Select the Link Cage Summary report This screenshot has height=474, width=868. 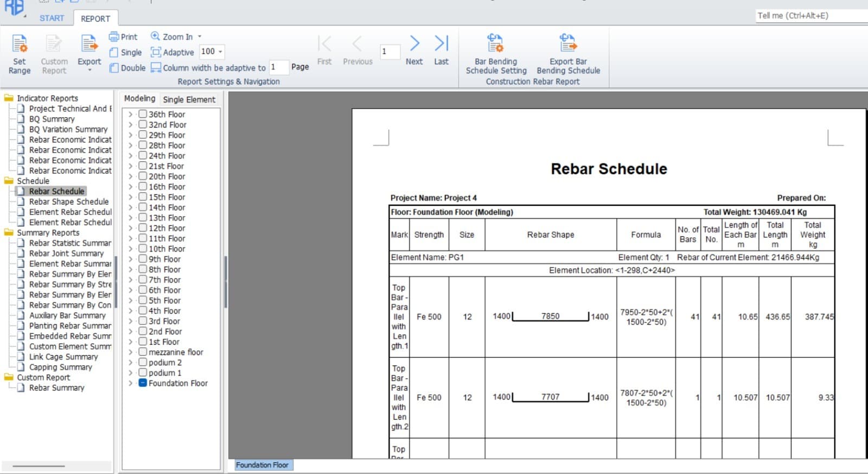63,357
